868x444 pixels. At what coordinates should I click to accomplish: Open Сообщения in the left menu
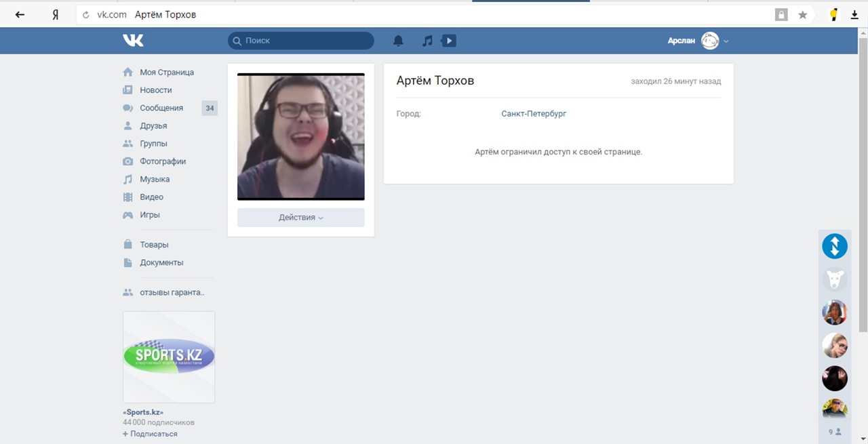pyautogui.click(x=161, y=108)
